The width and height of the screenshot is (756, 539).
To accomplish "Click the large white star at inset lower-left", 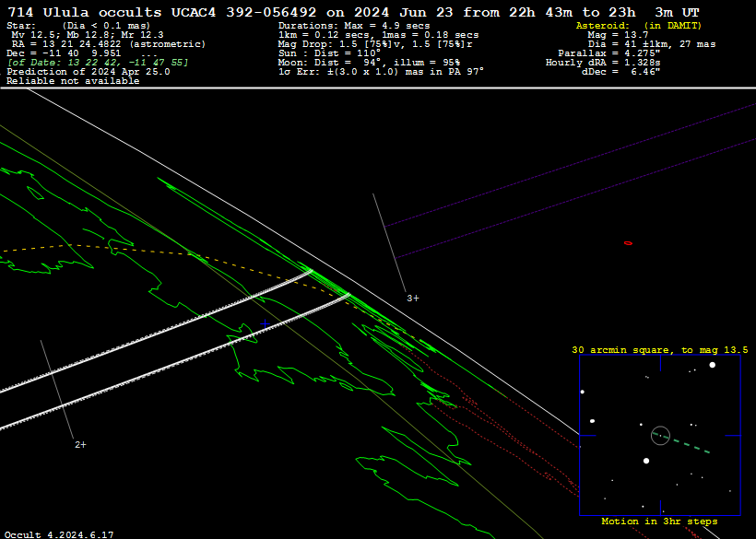I will (646, 461).
